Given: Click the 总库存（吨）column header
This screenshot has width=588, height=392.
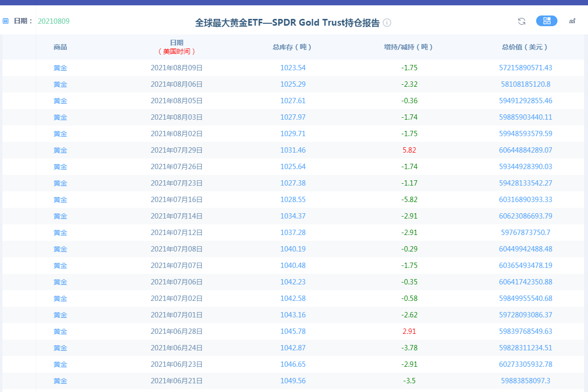Looking at the screenshot, I should (x=293, y=47).
